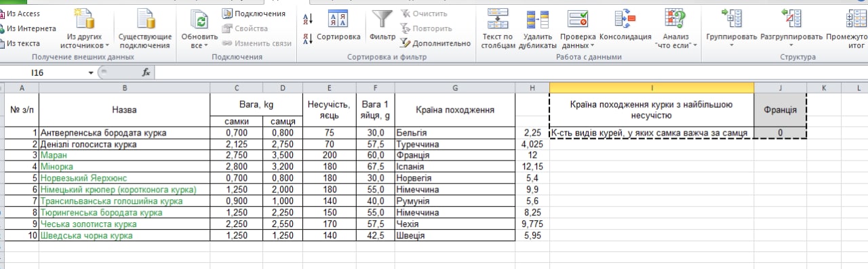Click the 'Туреччина' country cell
868x269 pixels.
[x=454, y=144]
